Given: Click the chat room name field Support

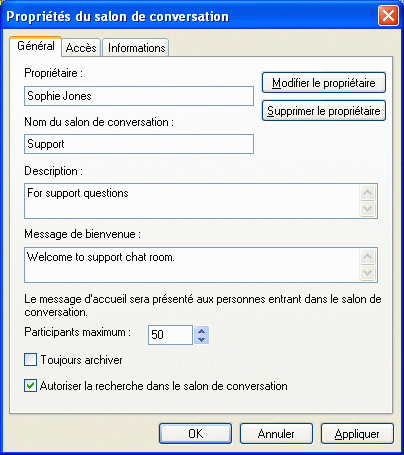Looking at the screenshot, I should [139, 144].
